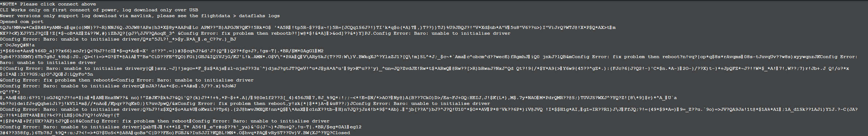
Task: Click the garbled line starting 'tQJu!MNvw'
Action: (x=308, y=27)
